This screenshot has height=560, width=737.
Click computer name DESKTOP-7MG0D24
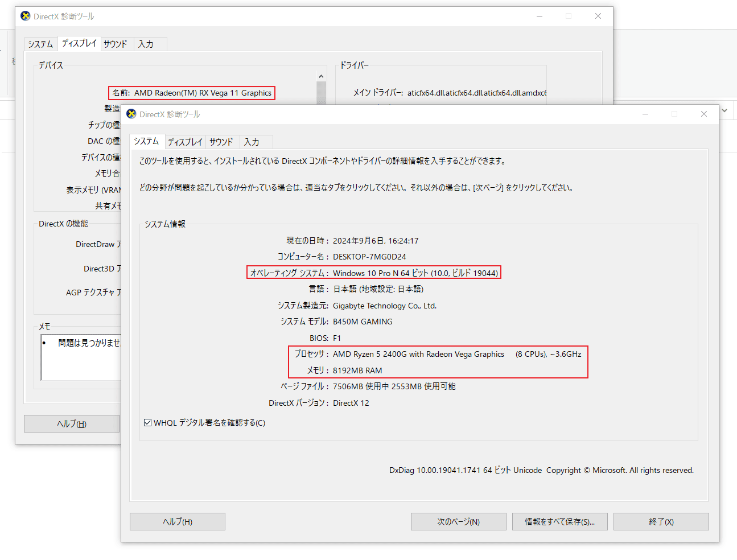369,257
